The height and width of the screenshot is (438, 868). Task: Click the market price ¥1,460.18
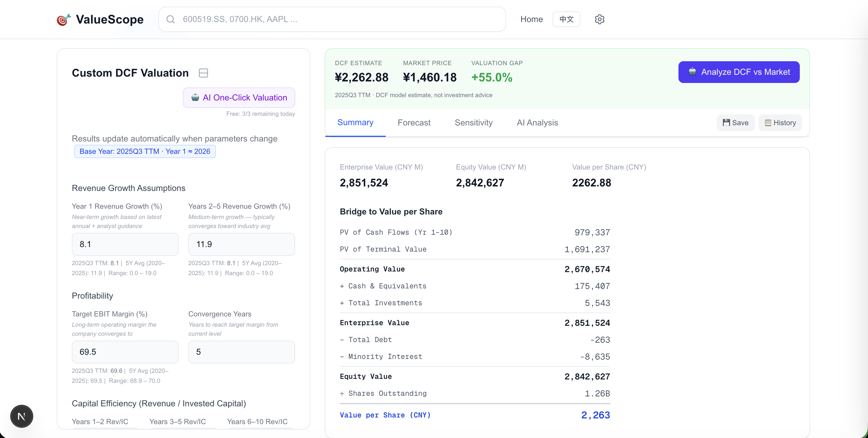point(429,78)
